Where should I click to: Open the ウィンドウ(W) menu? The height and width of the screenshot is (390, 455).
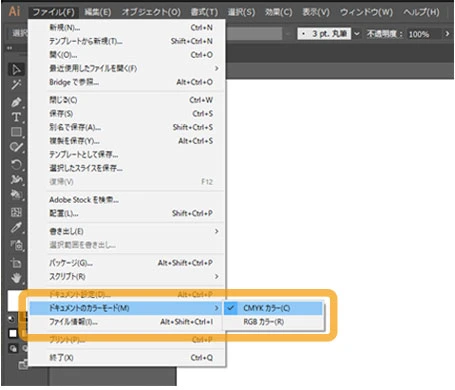pyautogui.click(x=366, y=12)
